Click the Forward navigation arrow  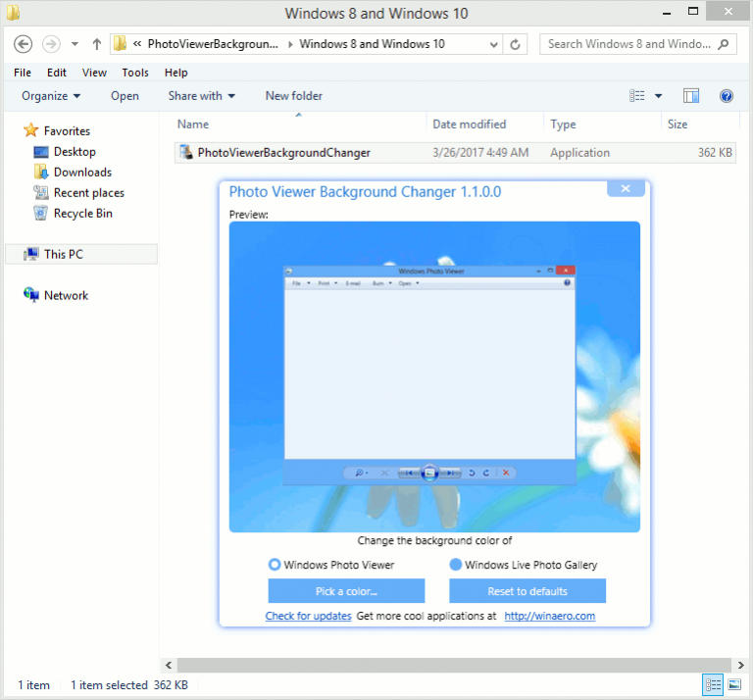pyautogui.click(x=51, y=44)
